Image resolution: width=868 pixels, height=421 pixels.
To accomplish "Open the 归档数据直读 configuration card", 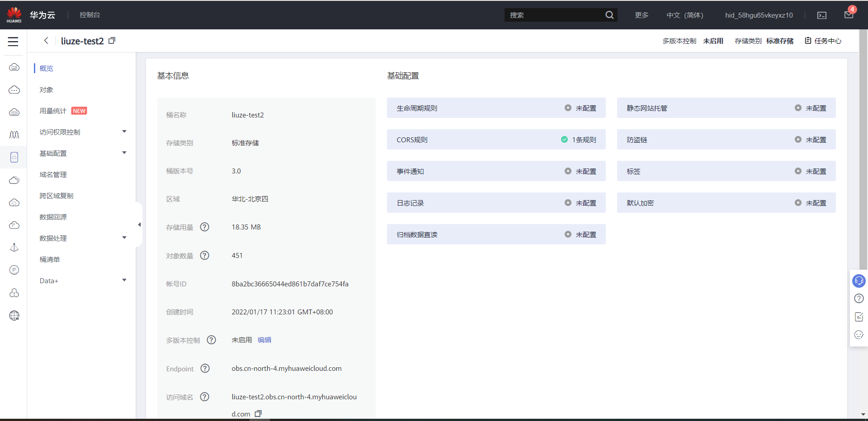I will coord(496,234).
